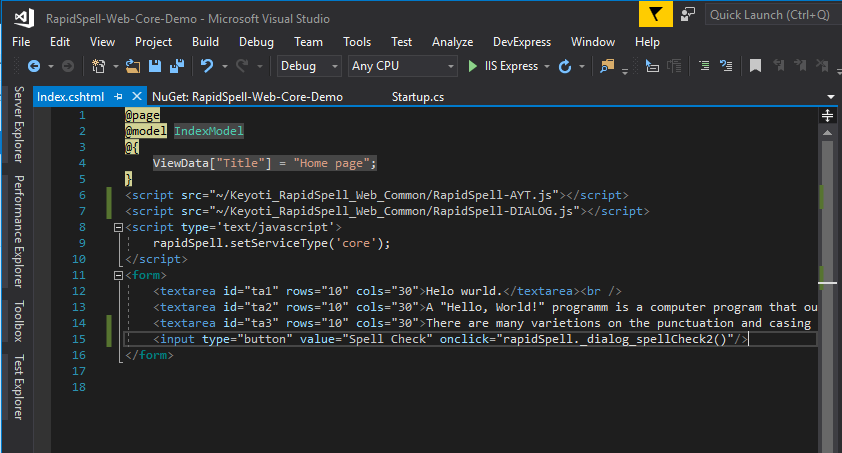
Task: Switch to the Startup.cs tab
Action: click(418, 97)
